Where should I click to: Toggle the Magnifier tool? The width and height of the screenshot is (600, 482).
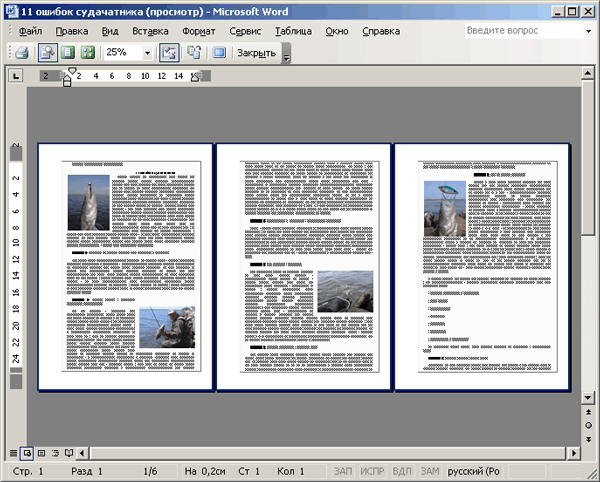[x=48, y=52]
